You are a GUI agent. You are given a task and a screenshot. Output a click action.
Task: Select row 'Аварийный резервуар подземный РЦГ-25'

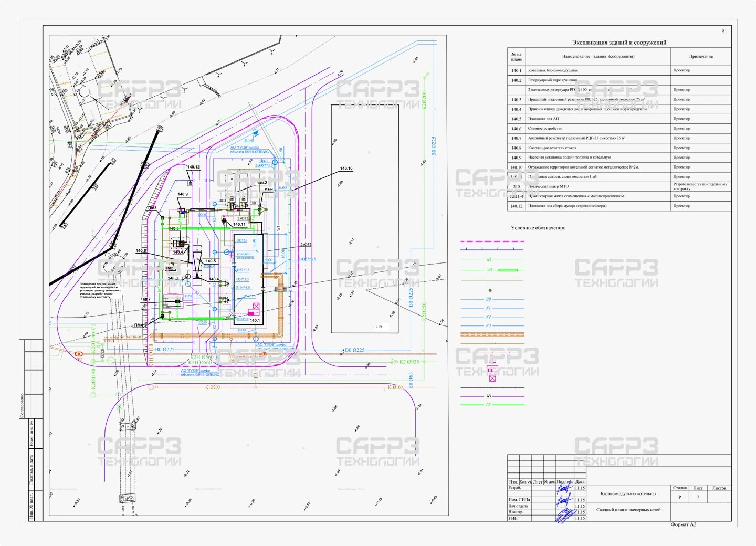(619, 138)
